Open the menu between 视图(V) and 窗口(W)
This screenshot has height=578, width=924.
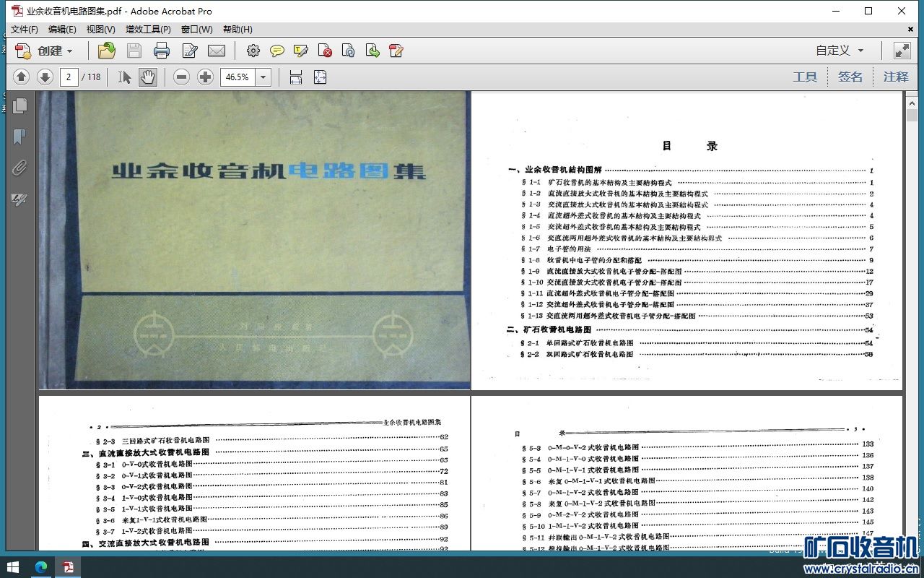pos(148,30)
